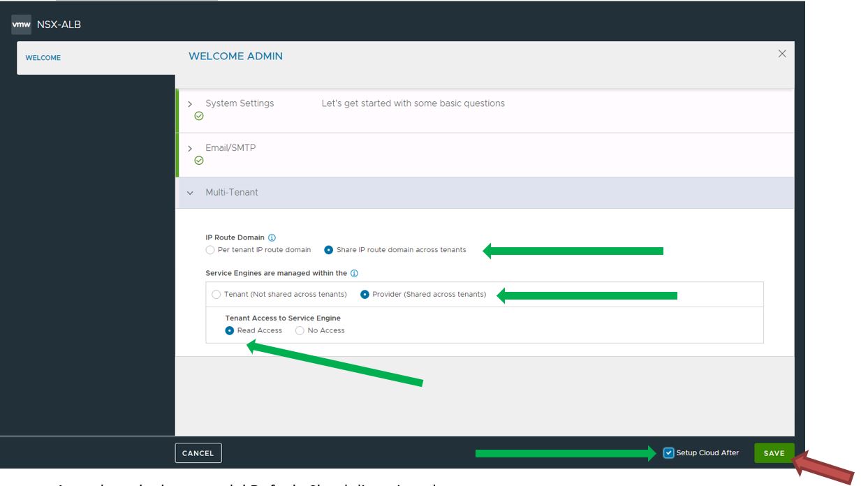Expand the Email/SMTP section
The height and width of the screenshot is (486, 868).
[x=190, y=149]
